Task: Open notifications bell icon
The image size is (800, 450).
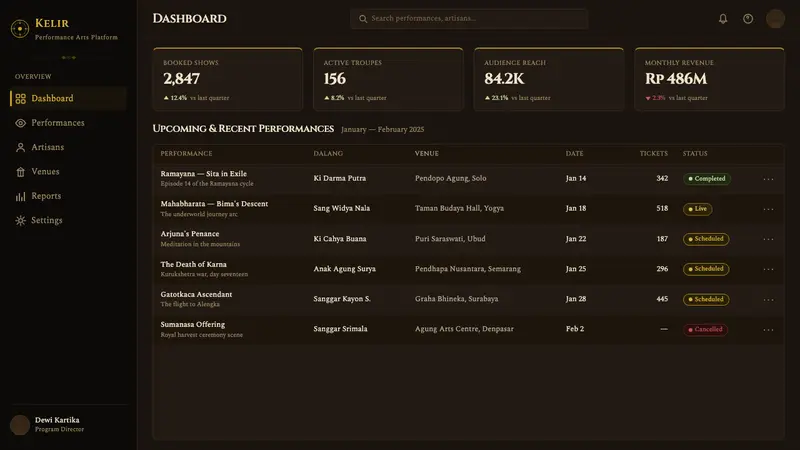Action: coord(723,19)
